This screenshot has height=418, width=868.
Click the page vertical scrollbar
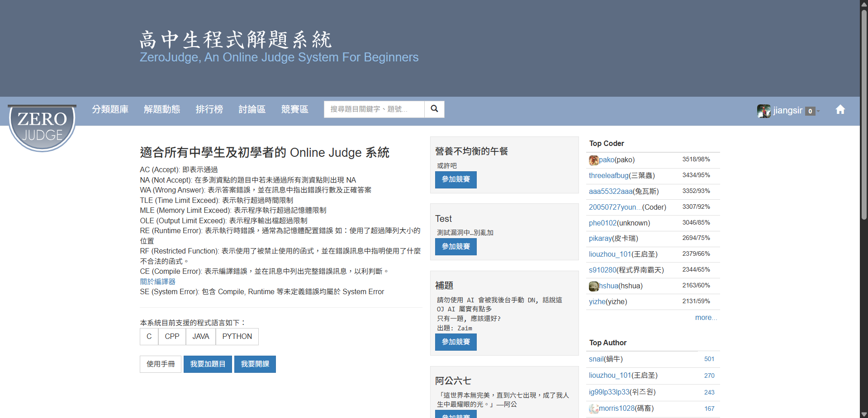pyautogui.click(x=864, y=115)
